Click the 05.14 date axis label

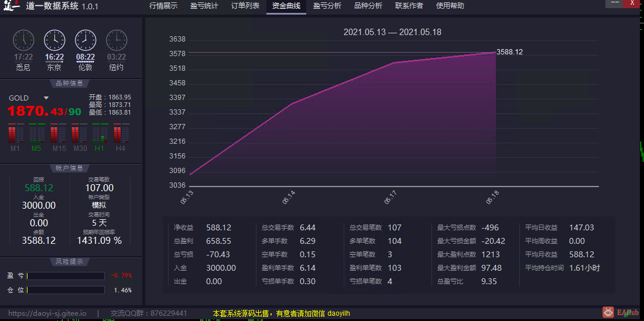(x=288, y=197)
